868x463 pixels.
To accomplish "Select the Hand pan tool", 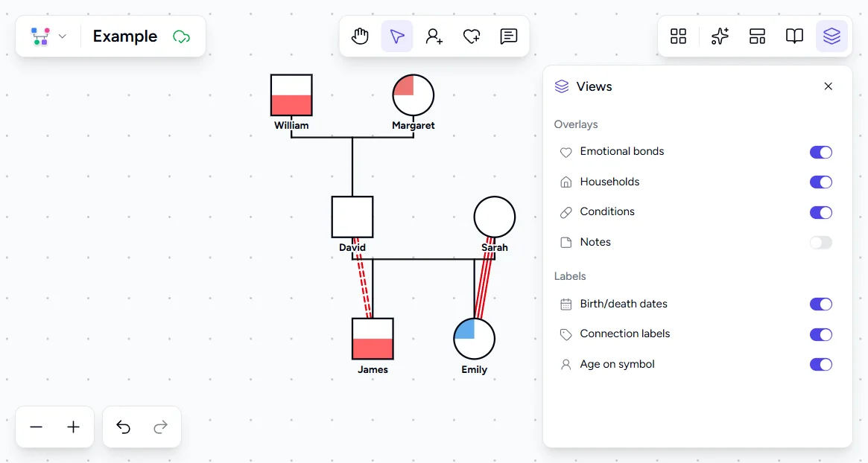I will (360, 36).
